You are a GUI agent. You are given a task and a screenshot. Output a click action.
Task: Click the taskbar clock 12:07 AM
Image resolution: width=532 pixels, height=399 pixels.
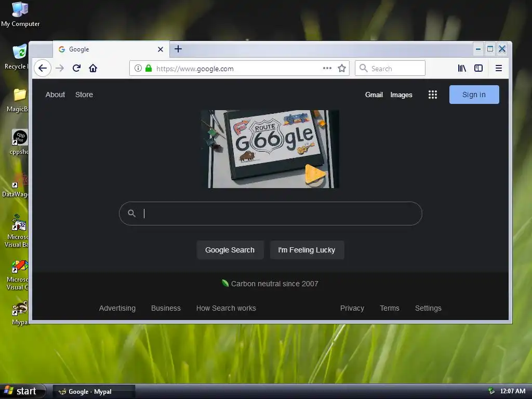click(513, 391)
